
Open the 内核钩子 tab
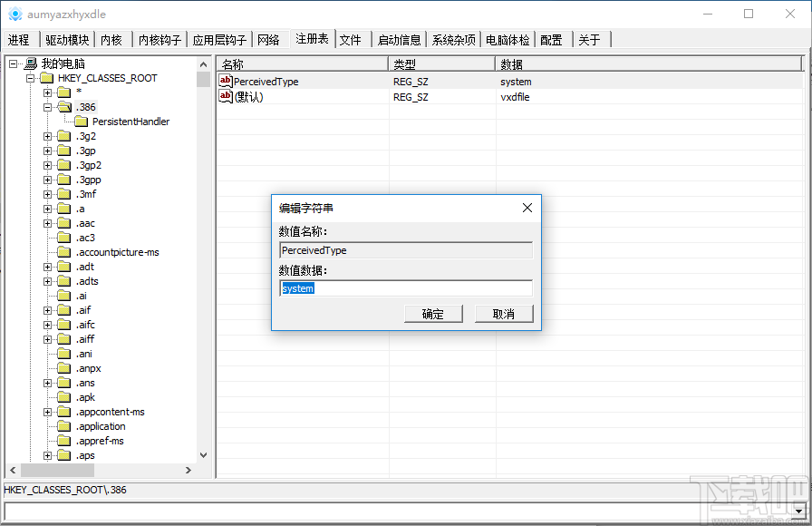pos(159,40)
